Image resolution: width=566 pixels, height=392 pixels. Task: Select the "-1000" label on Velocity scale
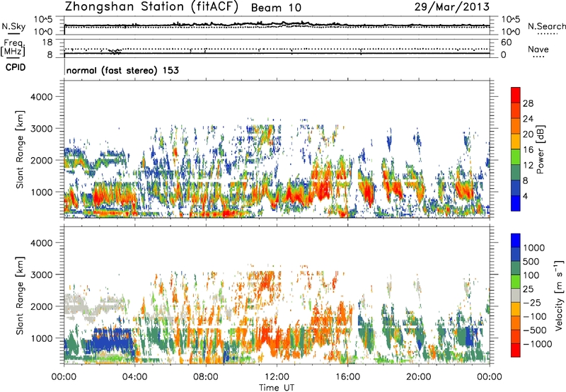coord(537,344)
